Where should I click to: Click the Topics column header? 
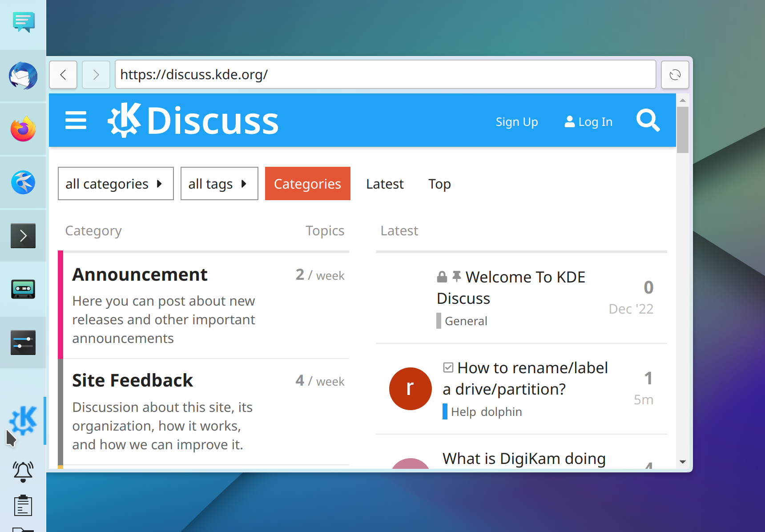(325, 230)
